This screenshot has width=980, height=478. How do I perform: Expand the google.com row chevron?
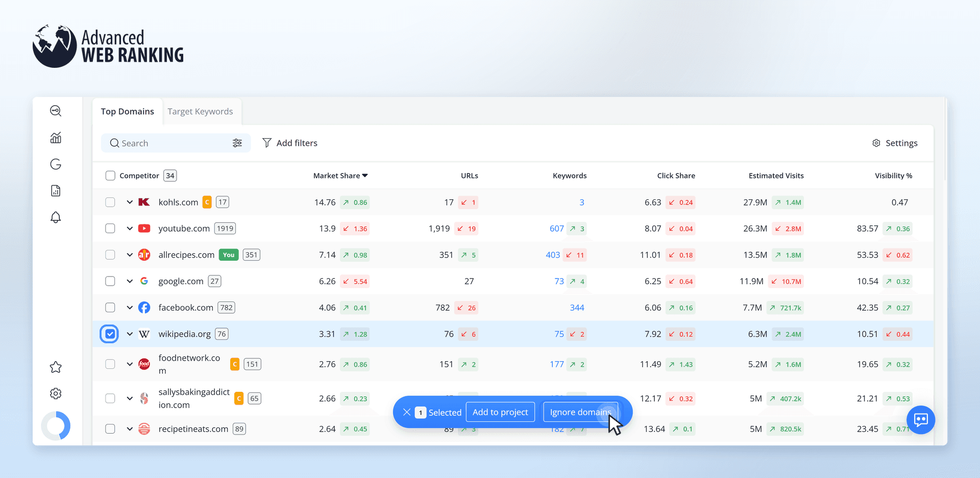click(130, 281)
